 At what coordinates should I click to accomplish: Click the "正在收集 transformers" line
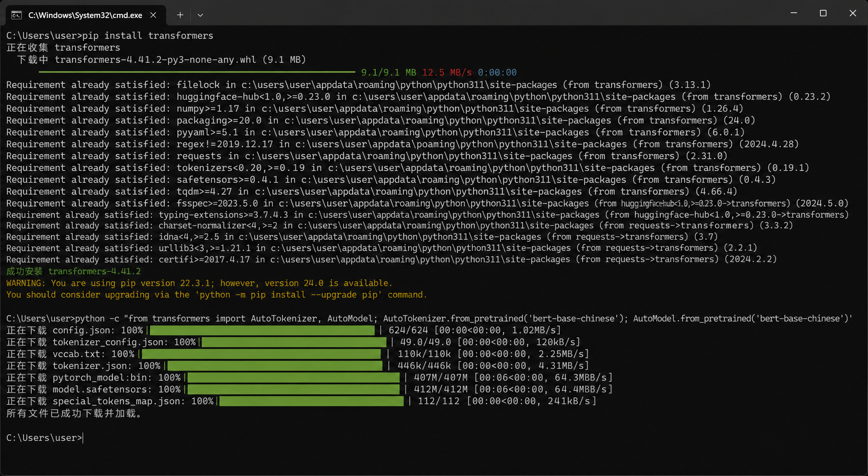coord(63,47)
